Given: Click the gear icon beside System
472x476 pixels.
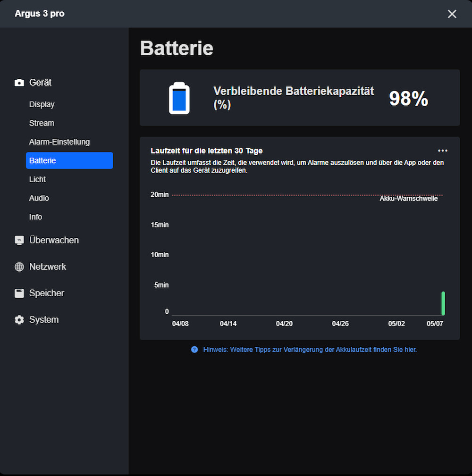Looking at the screenshot, I should [19, 320].
